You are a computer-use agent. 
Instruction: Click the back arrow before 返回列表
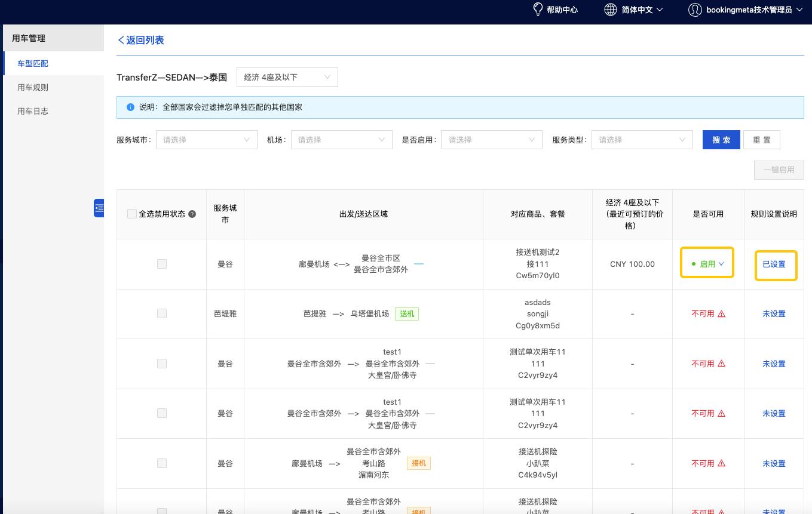[x=121, y=39]
